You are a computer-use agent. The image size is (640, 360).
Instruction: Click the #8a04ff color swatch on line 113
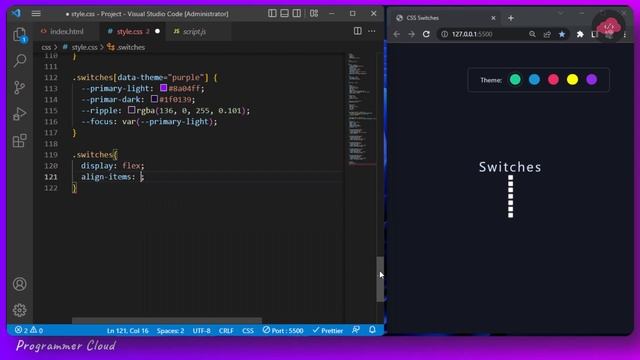[x=164, y=88]
